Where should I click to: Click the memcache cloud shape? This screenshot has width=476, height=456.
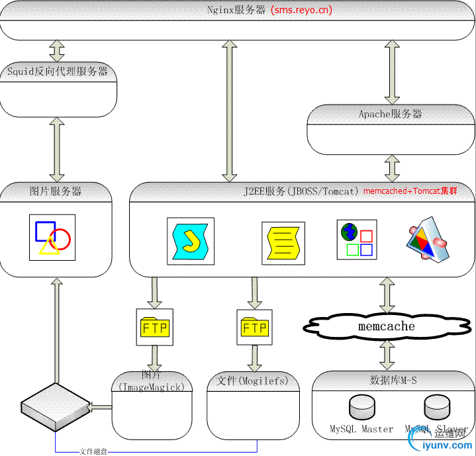pos(387,326)
